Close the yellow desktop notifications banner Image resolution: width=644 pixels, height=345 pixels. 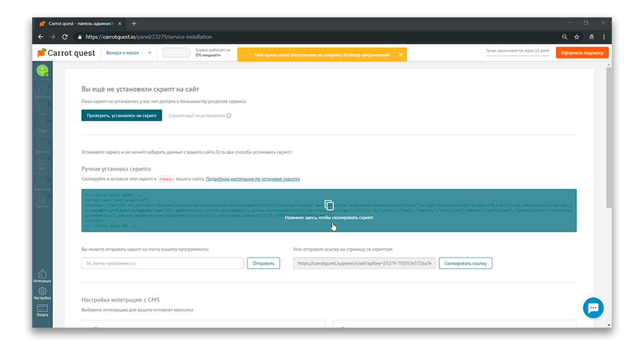(x=401, y=55)
